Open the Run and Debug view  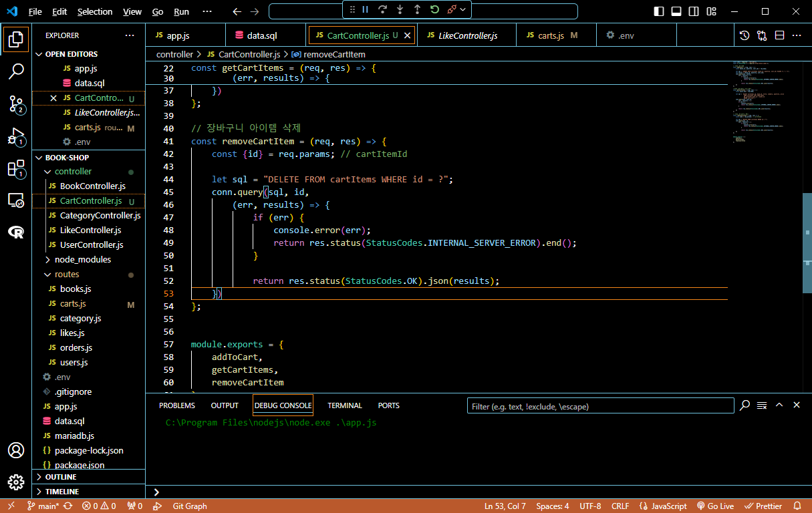click(16, 136)
